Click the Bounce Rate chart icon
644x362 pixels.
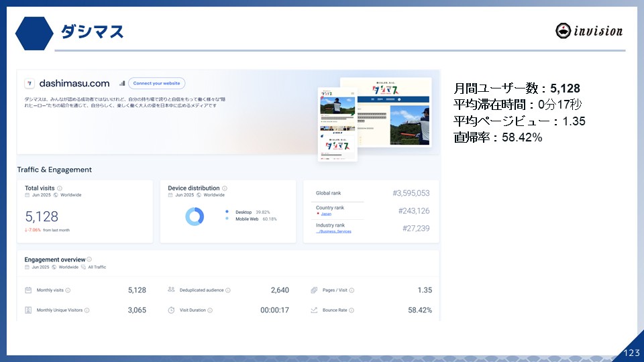pos(314,310)
